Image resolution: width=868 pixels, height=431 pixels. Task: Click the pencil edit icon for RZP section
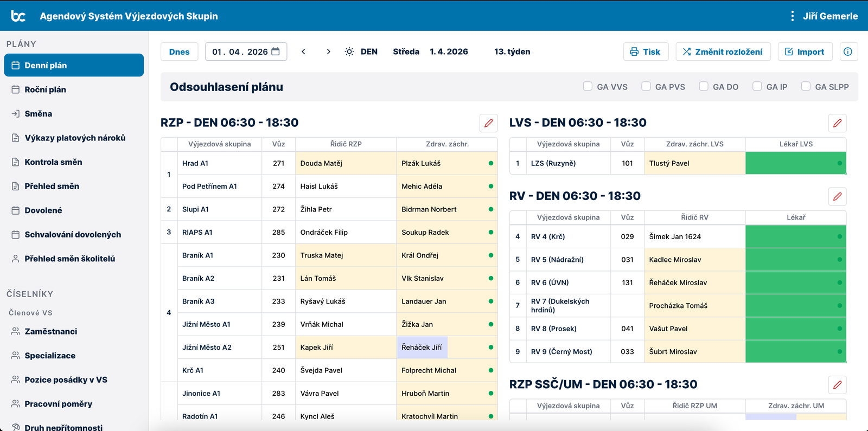pos(488,123)
